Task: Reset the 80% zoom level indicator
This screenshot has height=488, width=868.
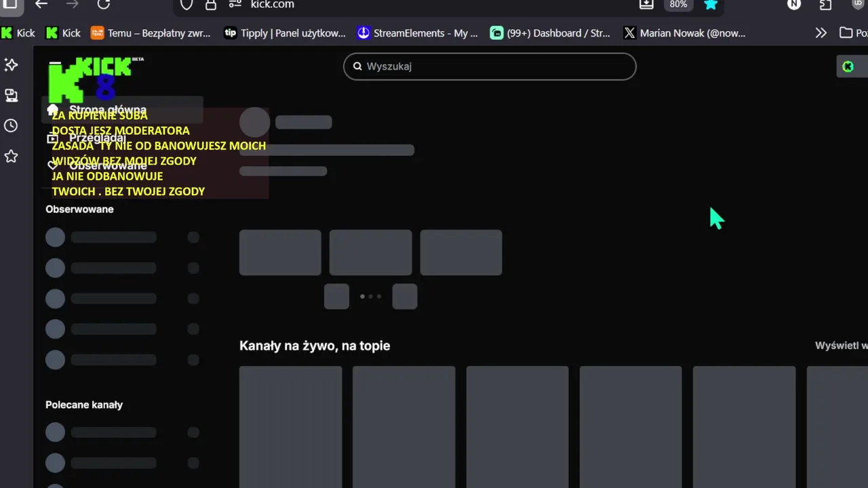Action: tap(678, 4)
